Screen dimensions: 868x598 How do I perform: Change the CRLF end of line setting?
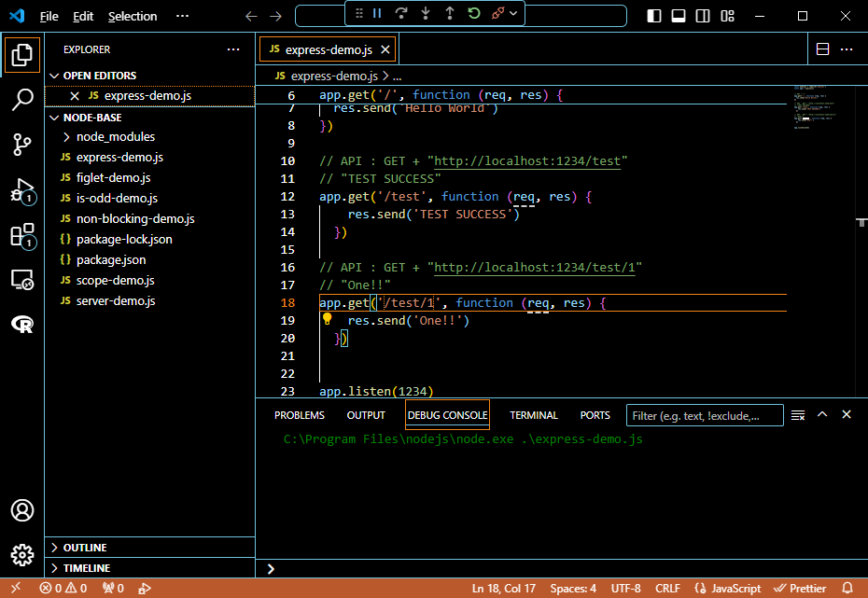point(667,589)
